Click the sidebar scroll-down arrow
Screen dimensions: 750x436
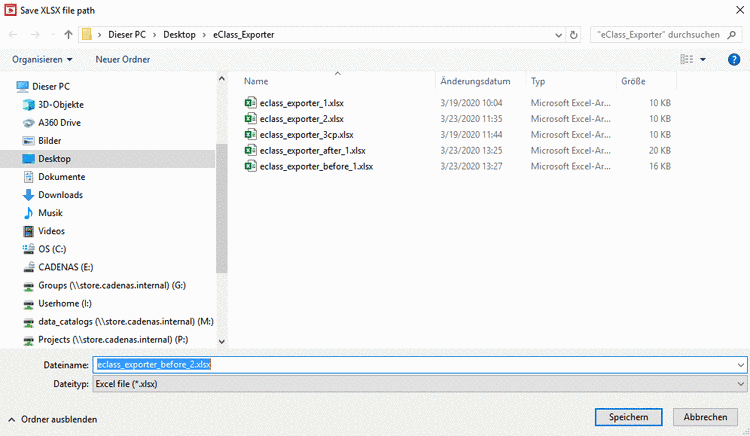tap(221, 341)
